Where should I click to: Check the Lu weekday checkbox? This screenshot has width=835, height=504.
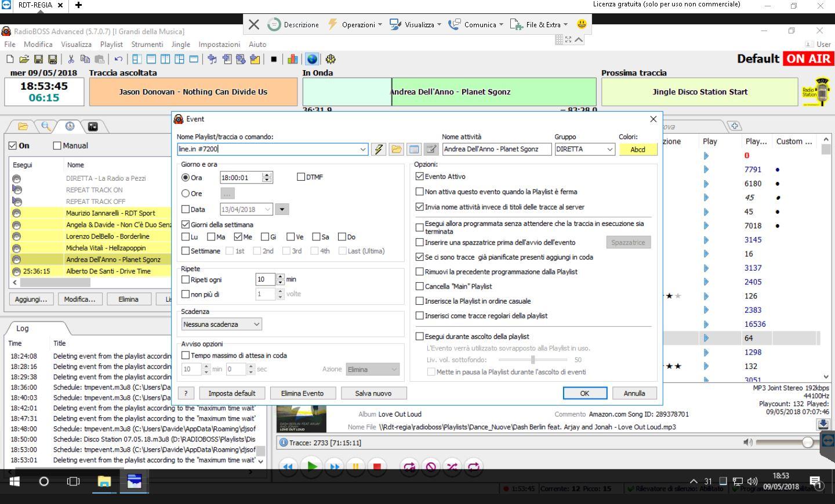pos(186,237)
